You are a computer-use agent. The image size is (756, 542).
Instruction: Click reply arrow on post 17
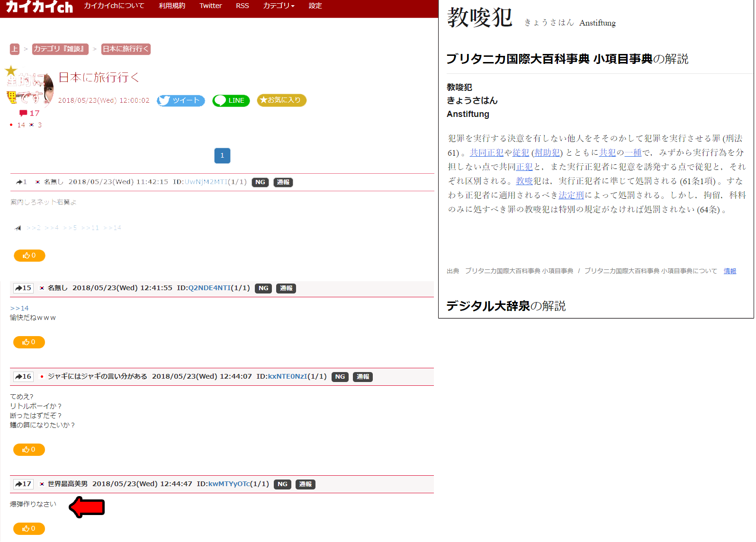coord(23,484)
